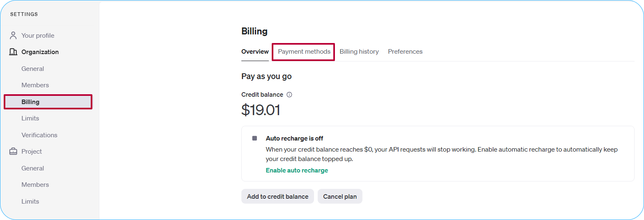The height and width of the screenshot is (220, 644).
Task: Click the Organization building icon
Action: [13, 52]
